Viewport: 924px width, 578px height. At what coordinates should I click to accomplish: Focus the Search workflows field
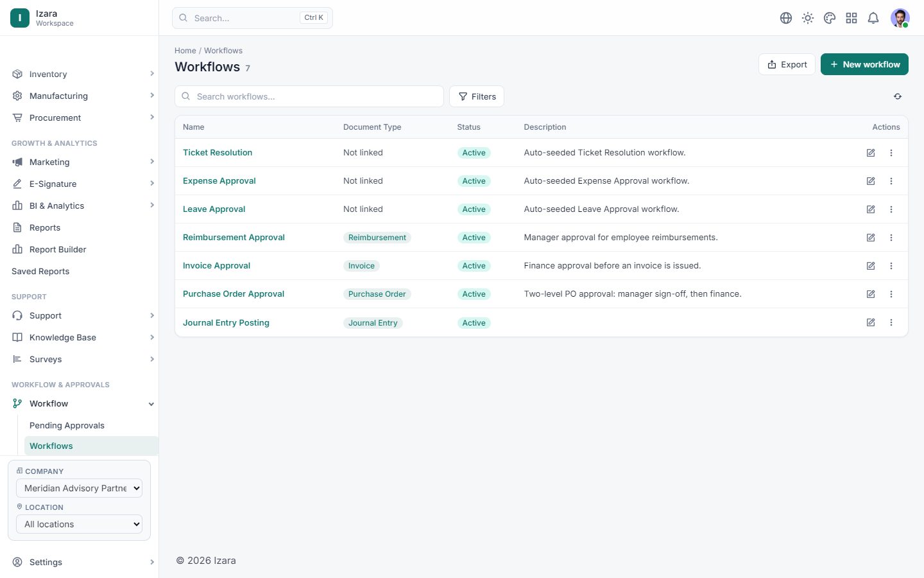309,96
